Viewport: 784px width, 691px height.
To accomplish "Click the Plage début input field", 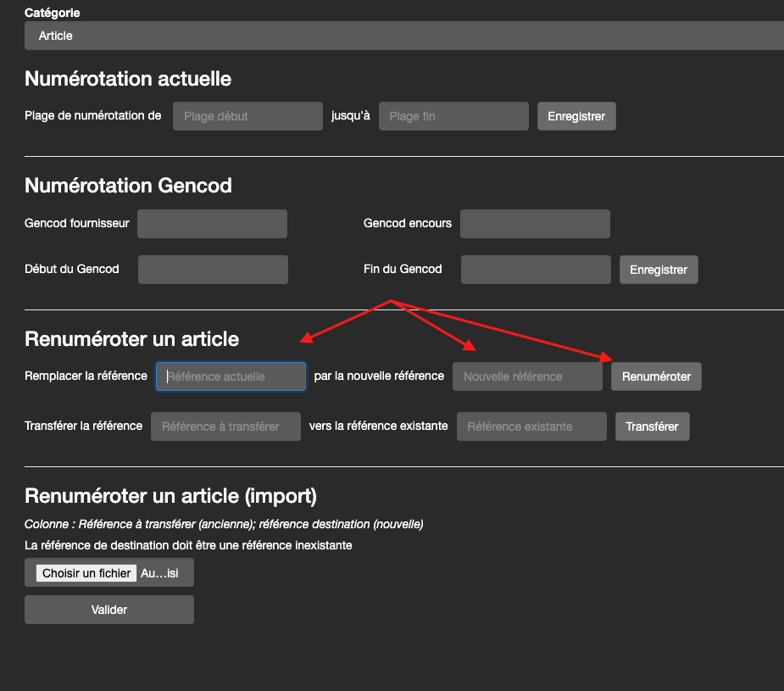I will (x=247, y=116).
